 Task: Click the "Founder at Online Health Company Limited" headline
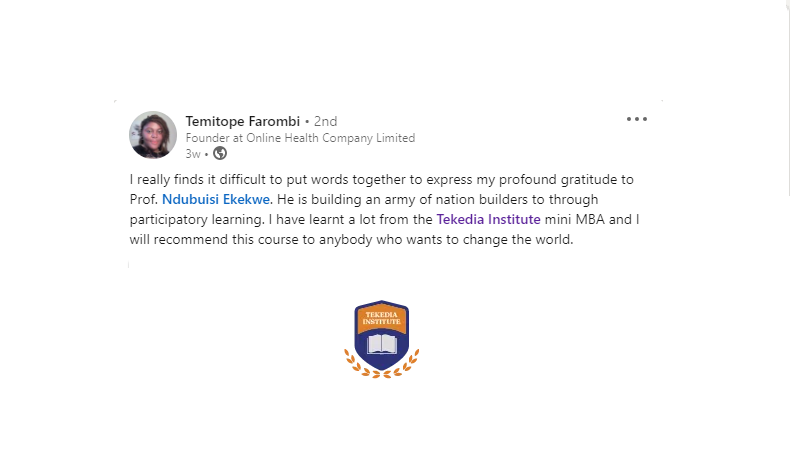click(300, 138)
